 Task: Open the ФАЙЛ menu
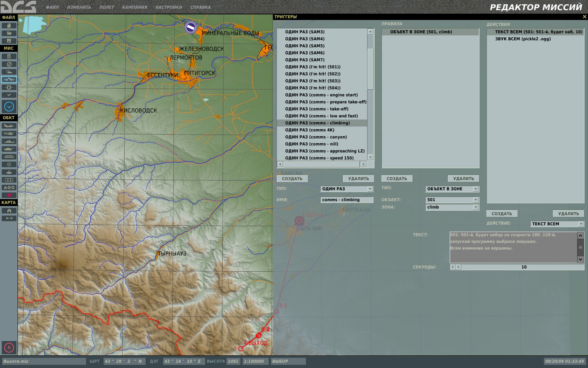pyautogui.click(x=52, y=7)
